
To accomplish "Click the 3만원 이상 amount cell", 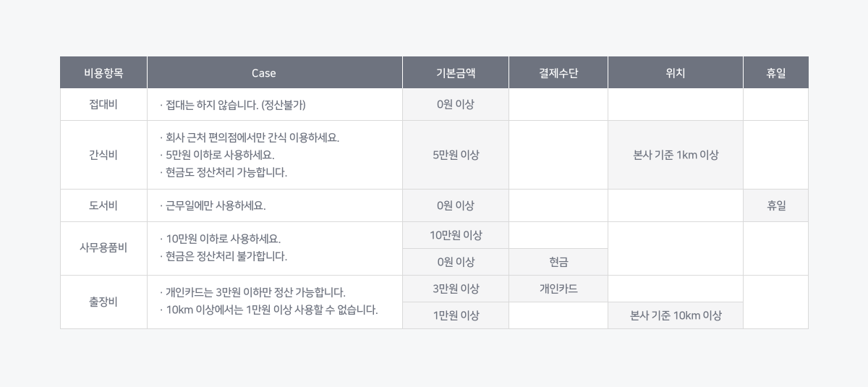I will [x=456, y=289].
